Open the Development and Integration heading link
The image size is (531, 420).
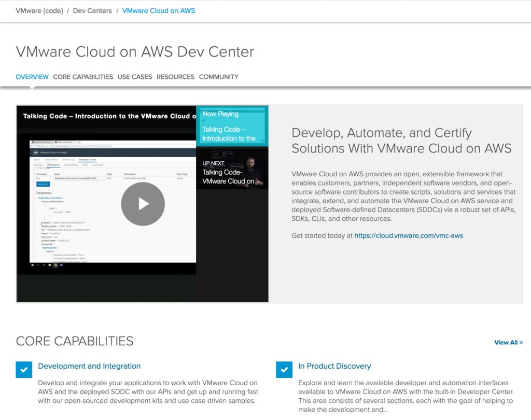click(x=89, y=366)
